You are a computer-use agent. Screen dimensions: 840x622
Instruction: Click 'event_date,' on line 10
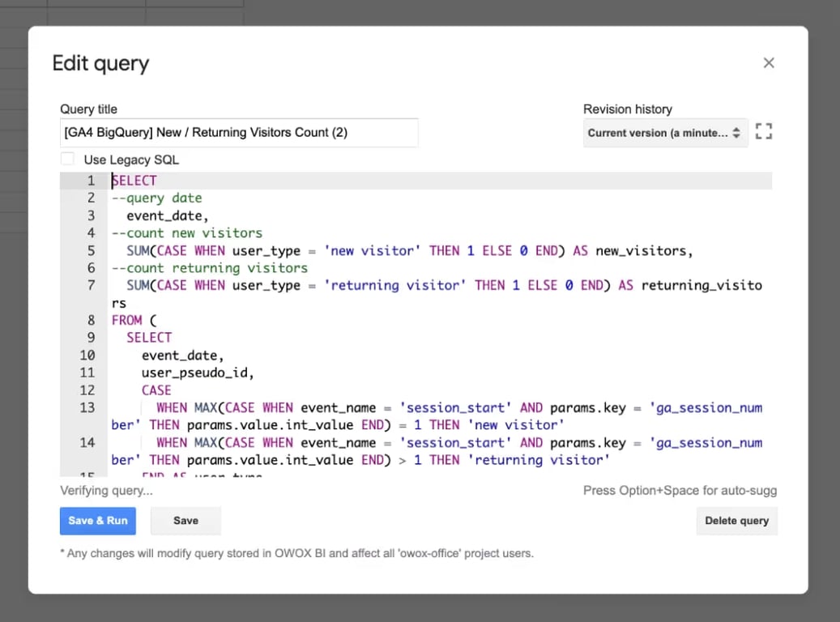(183, 356)
